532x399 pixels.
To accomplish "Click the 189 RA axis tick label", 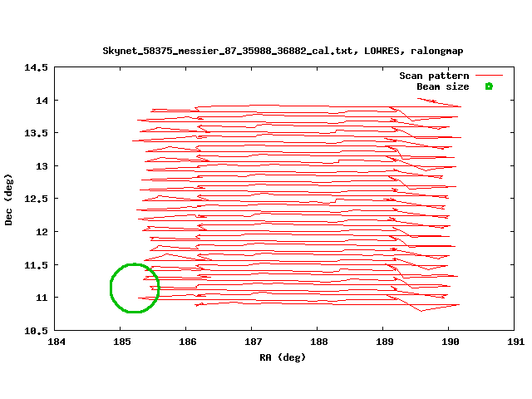I will tap(384, 342).
